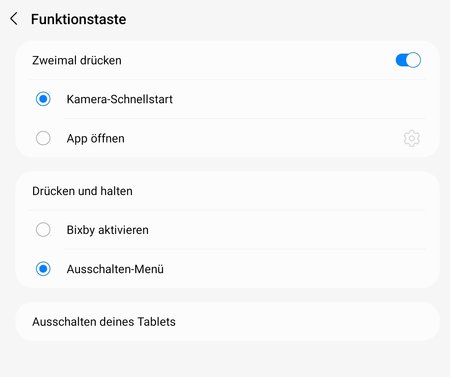Go back using the arrow icon
The width and height of the screenshot is (450, 377).
click(x=14, y=19)
